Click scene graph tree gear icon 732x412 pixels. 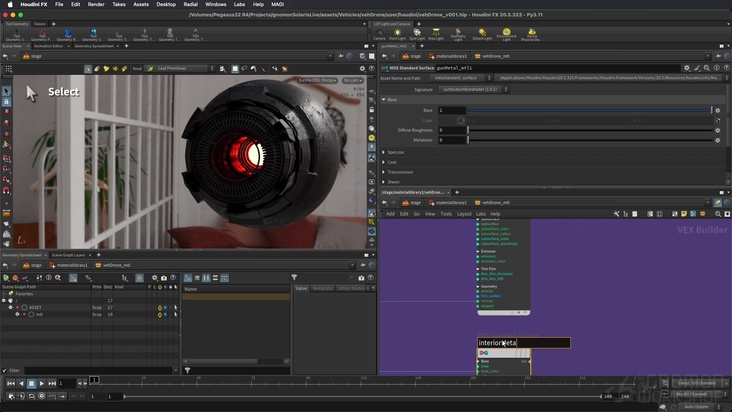pos(155,278)
